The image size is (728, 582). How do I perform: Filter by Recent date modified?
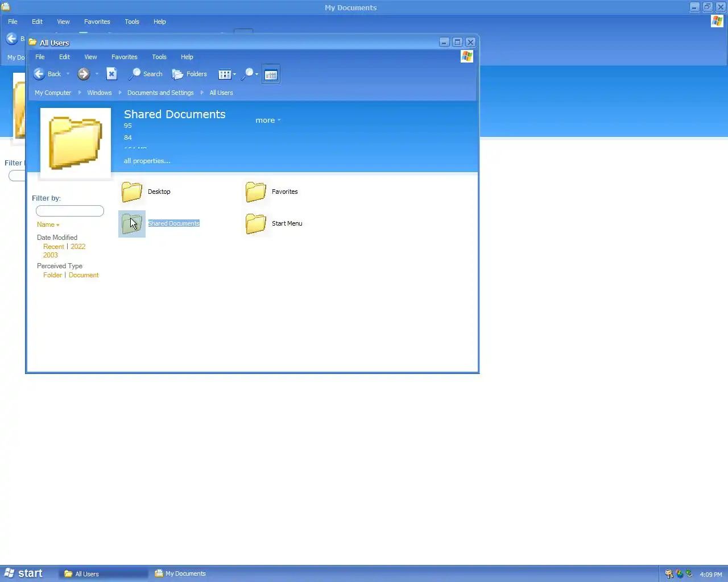(x=53, y=247)
